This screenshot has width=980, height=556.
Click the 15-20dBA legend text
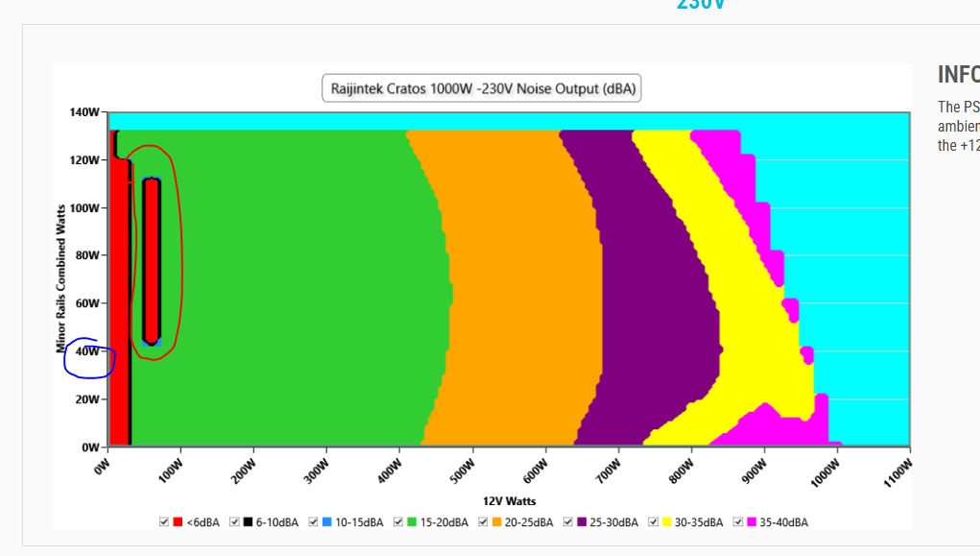point(443,522)
